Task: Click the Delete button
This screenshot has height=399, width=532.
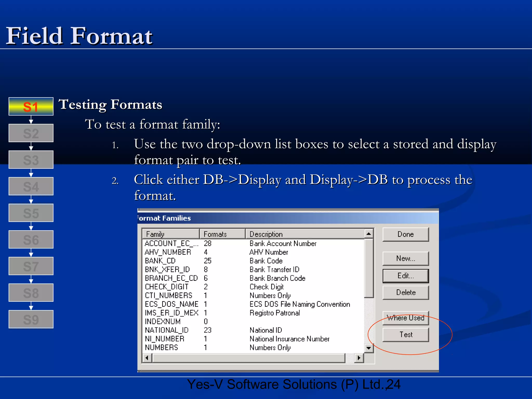Action: (x=405, y=292)
